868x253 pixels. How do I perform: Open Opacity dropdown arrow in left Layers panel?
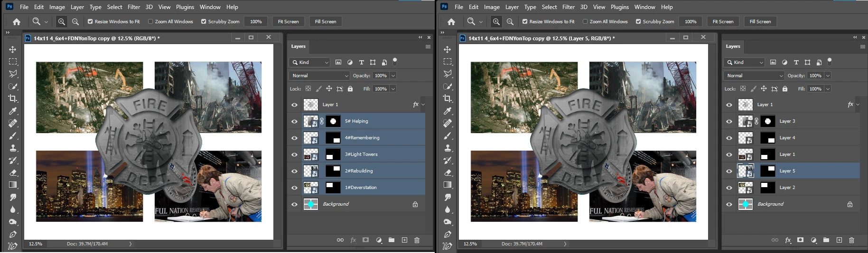tap(393, 75)
